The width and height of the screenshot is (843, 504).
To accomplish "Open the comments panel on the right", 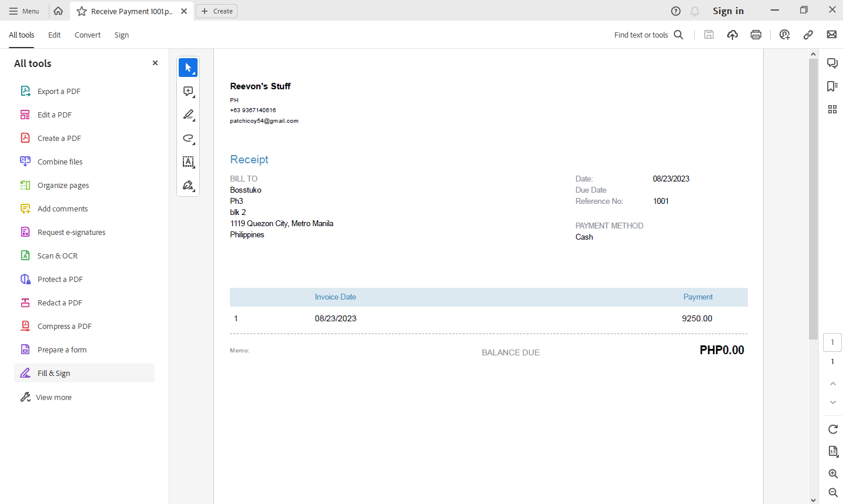I will (x=832, y=63).
